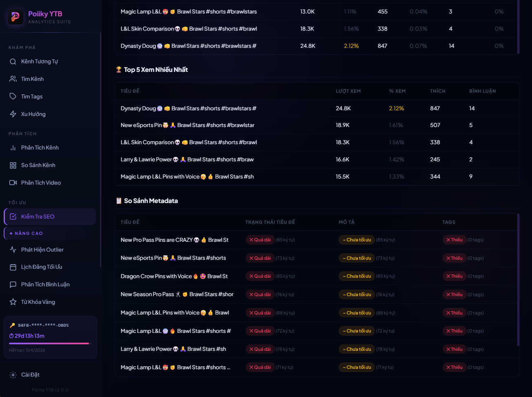
Task: Click the So Sánh Kênh grid icon
Action: coord(13,165)
